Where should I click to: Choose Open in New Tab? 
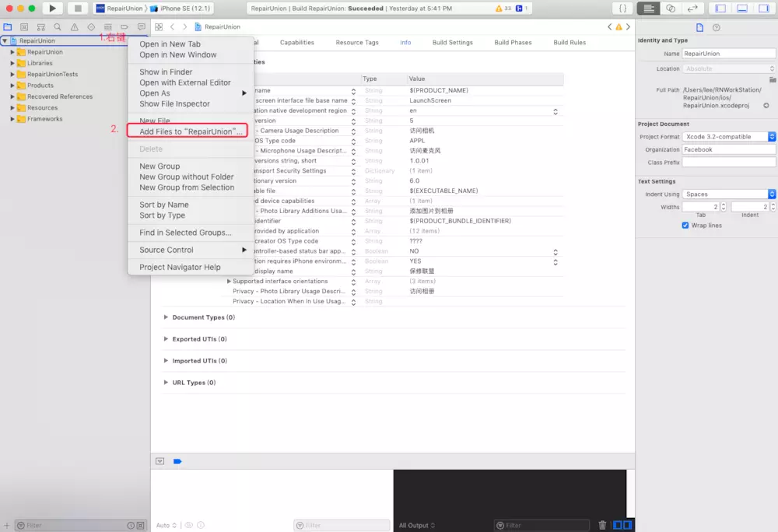tap(170, 44)
